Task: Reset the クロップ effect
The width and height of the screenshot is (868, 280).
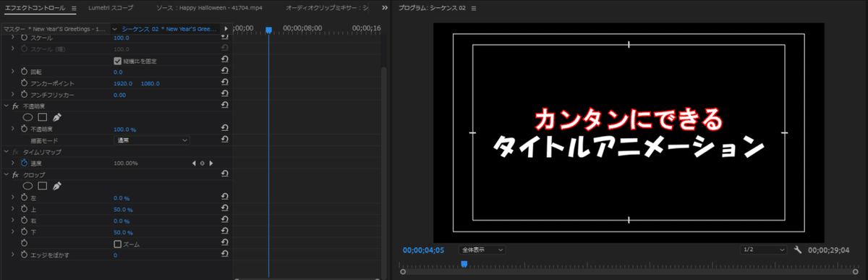Action: [224, 174]
